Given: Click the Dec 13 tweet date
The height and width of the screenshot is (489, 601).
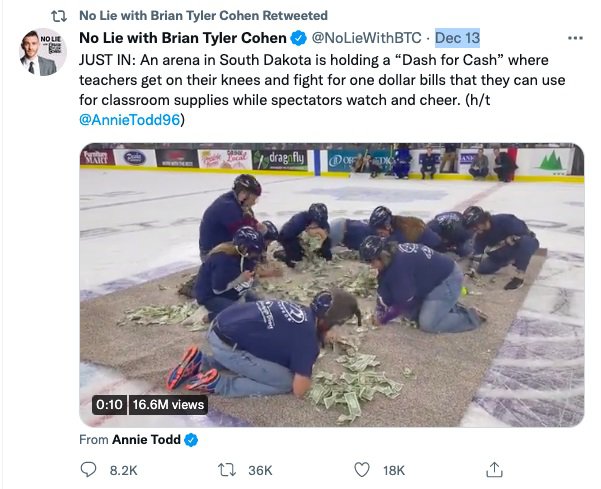Looking at the screenshot, I should [x=458, y=38].
